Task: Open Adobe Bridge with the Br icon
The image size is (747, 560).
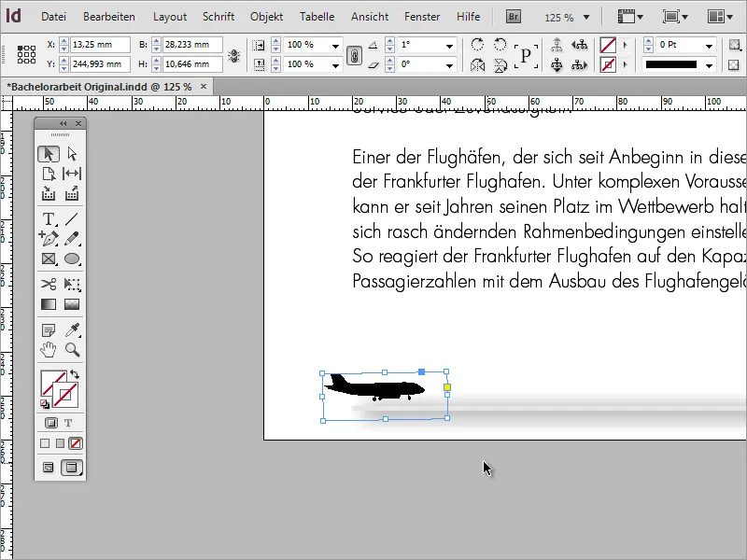Action: [513, 17]
